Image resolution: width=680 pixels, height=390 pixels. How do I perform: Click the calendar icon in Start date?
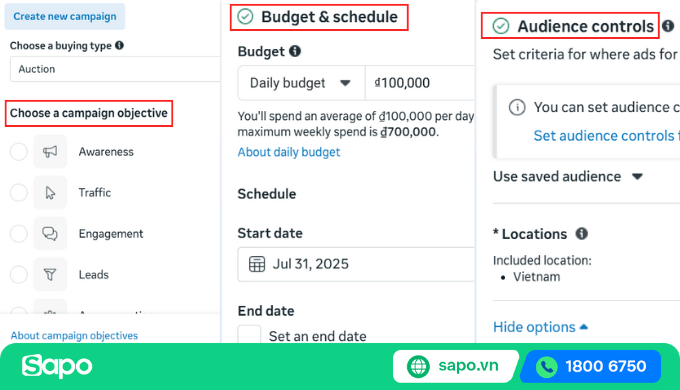pos(256,264)
